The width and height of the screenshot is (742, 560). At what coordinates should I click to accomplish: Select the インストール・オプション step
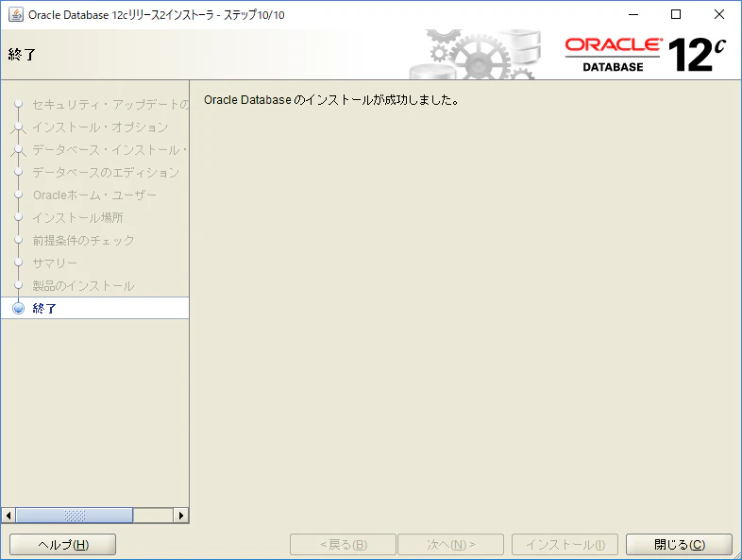coord(100,127)
